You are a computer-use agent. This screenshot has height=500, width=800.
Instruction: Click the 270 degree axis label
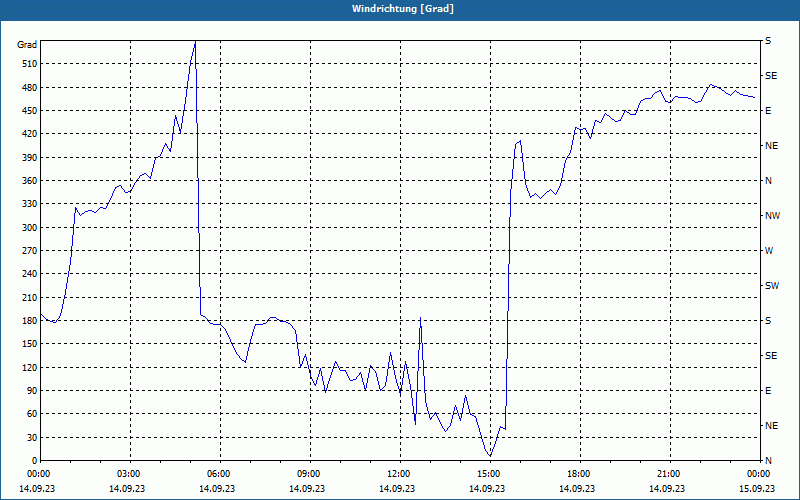[x=30, y=251]
